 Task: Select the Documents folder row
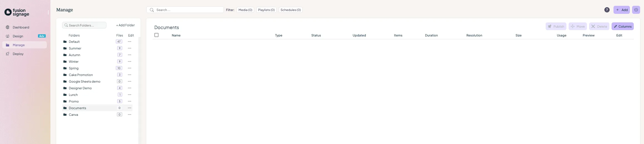(97, 108)
